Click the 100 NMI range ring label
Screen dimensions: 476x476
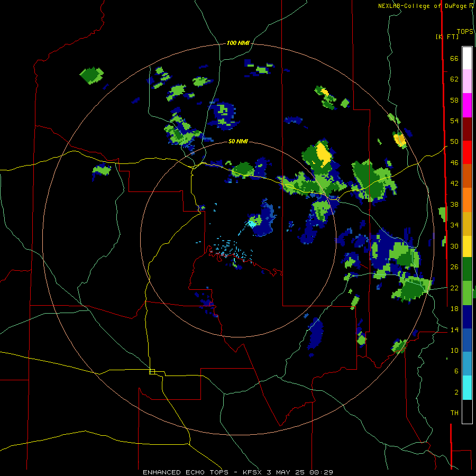click(238, 43)
